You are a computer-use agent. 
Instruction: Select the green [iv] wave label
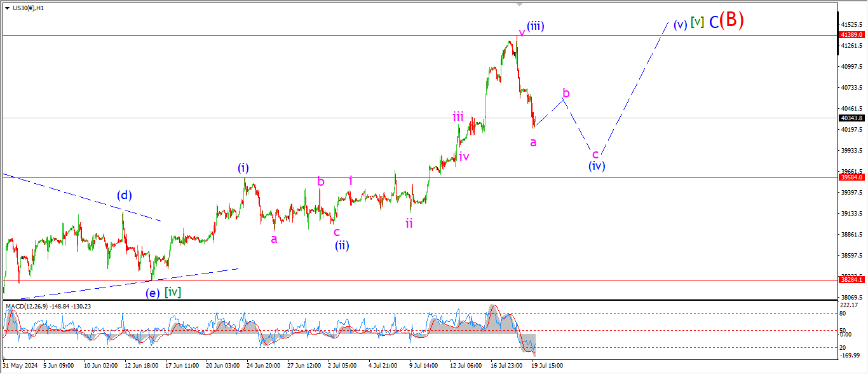click(x=173, y=292)
